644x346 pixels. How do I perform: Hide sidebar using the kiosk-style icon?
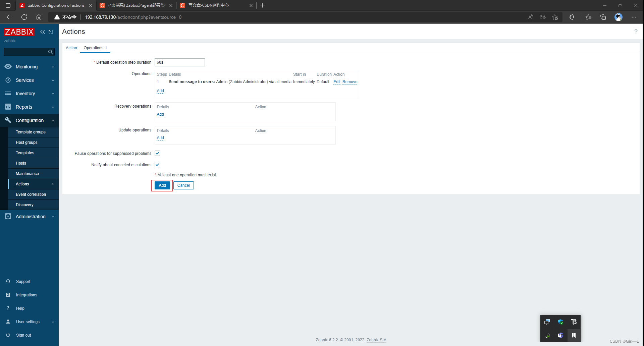pyautogui.click(x=51, y=32)
